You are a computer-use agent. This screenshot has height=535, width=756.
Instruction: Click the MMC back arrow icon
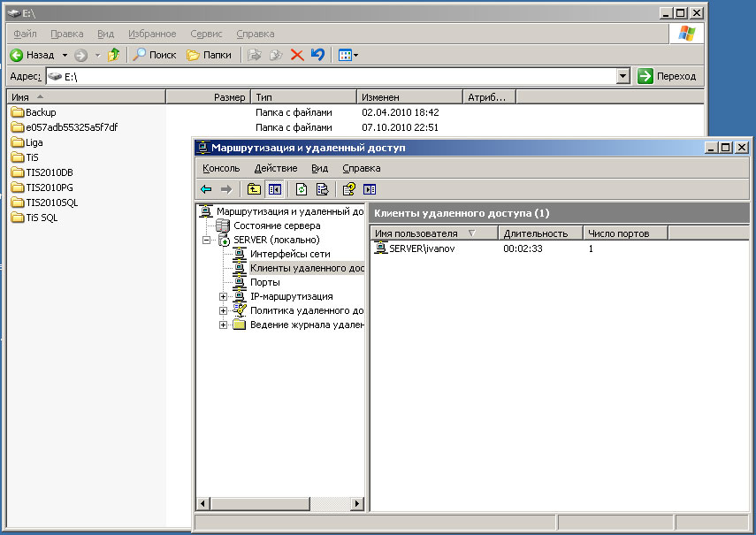(206, 188)
